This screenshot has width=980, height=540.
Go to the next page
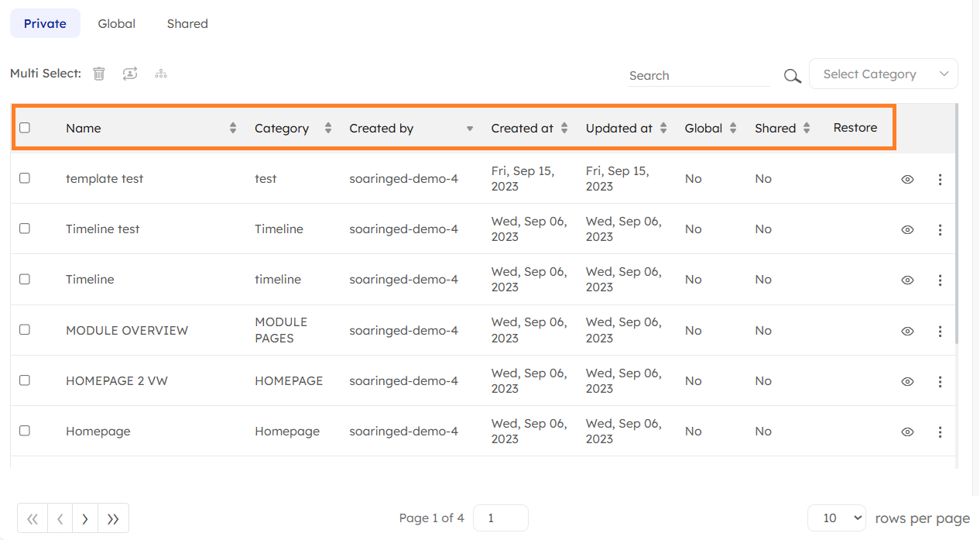click(x=85, y=518)
